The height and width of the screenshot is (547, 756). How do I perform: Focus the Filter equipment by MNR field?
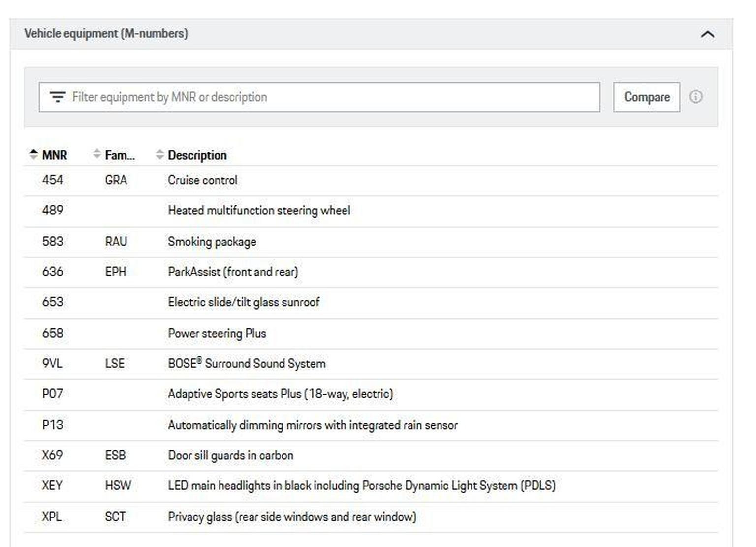319,97
